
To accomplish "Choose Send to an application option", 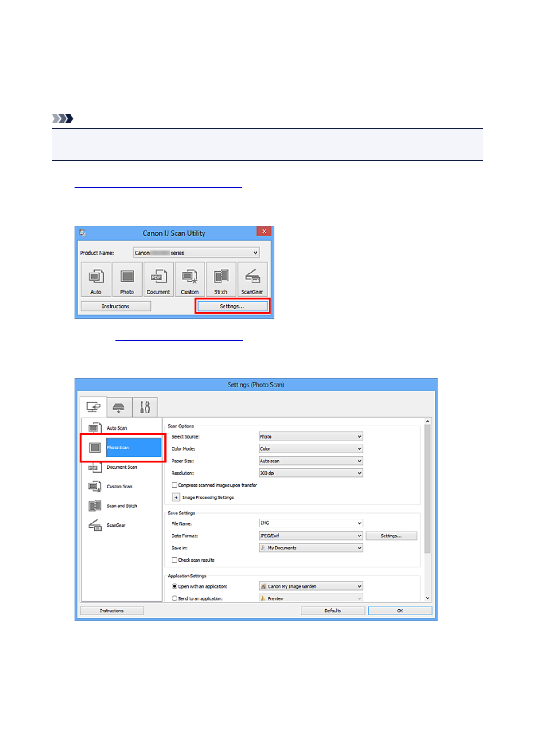I will [x=175, y=598].
